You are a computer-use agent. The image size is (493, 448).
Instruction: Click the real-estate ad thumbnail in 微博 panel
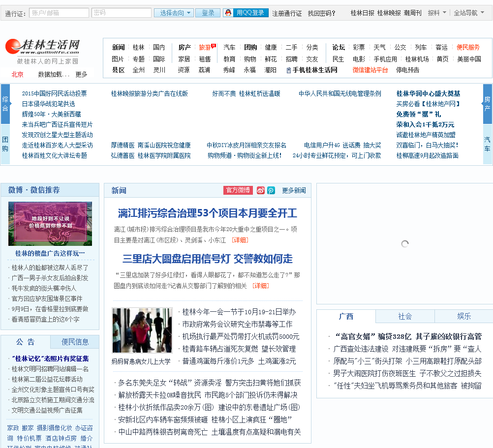[x=50, y=224]
